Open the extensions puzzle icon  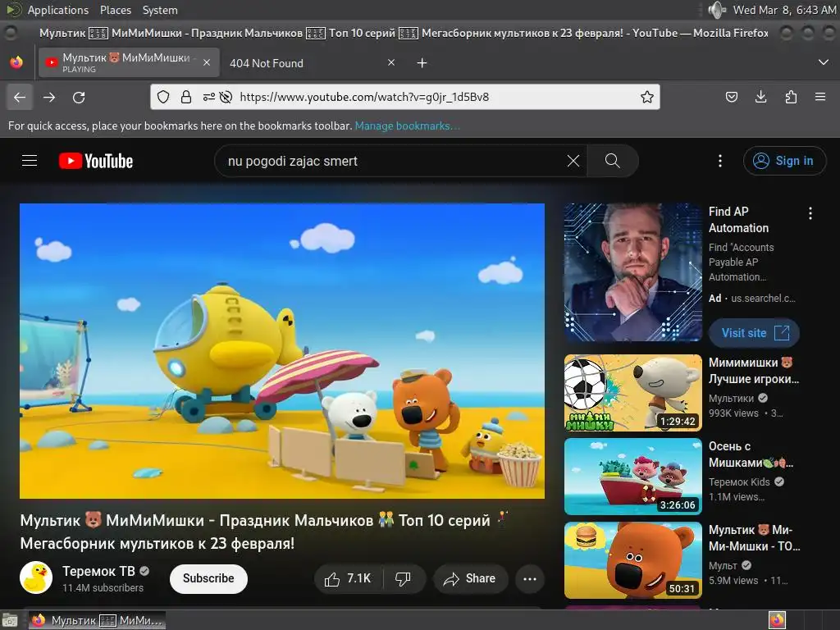tap(791, 97)
